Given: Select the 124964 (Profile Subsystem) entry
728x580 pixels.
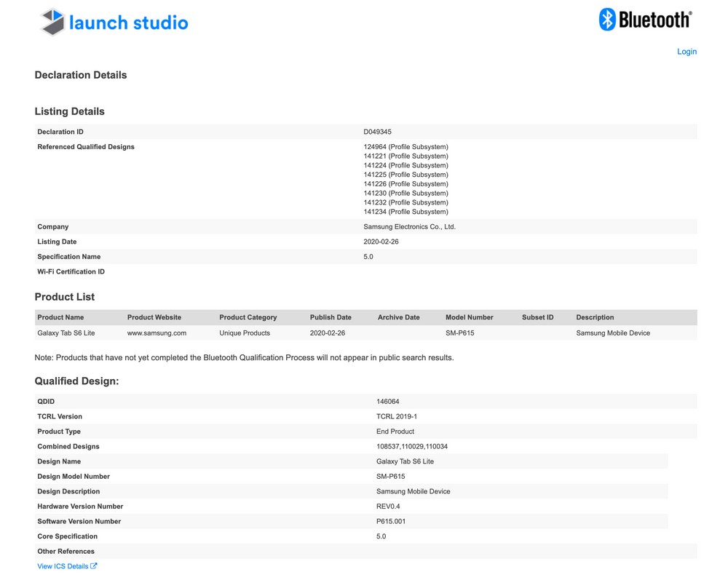Looking at the screenshot, I should (x=405, y=146).
